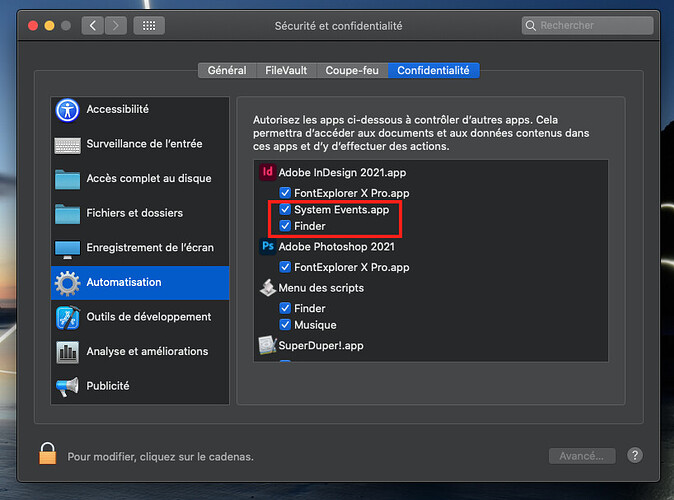This screenshot has width=674, height=500.
Task: Click the Menu des scripts icon
Action: [267, 288]
